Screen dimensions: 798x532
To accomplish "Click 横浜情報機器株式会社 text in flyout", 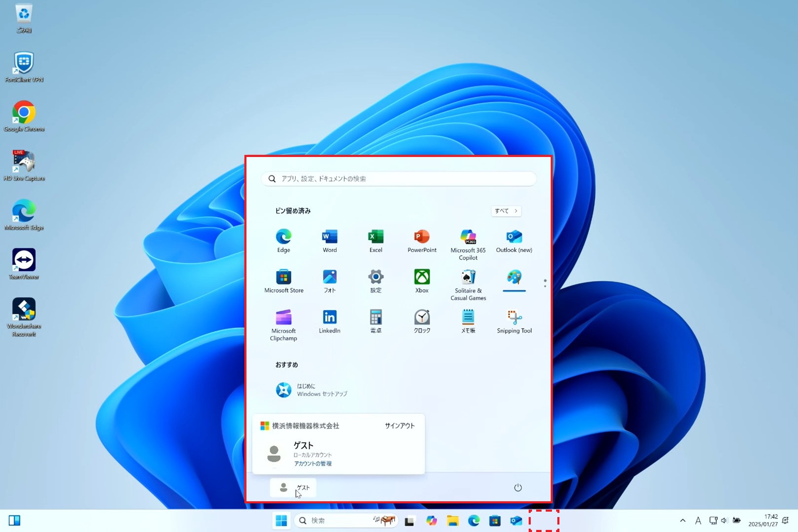I will click(x=305, y=426).
